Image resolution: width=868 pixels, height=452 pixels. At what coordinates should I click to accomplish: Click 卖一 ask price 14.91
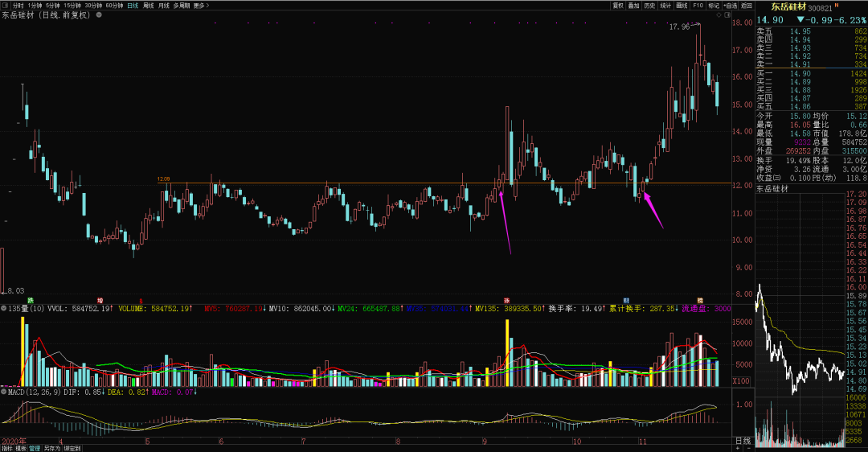pyautogui.click(x=800, y=64)
